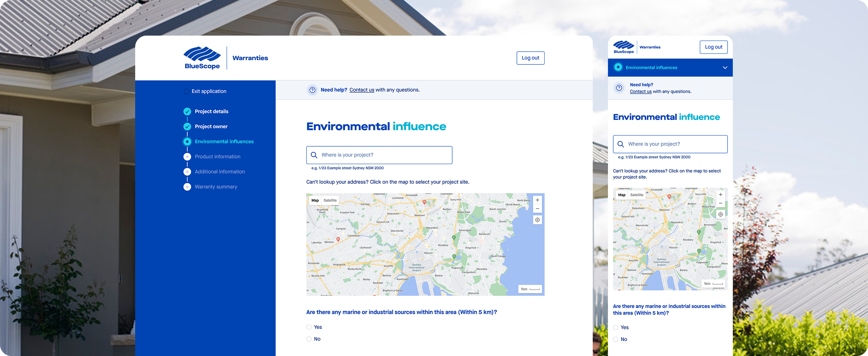Click the BlueScope logo in desktop header
Image resolution: width=868 pixels, height=356 pixels.
(x=202, y=58)
